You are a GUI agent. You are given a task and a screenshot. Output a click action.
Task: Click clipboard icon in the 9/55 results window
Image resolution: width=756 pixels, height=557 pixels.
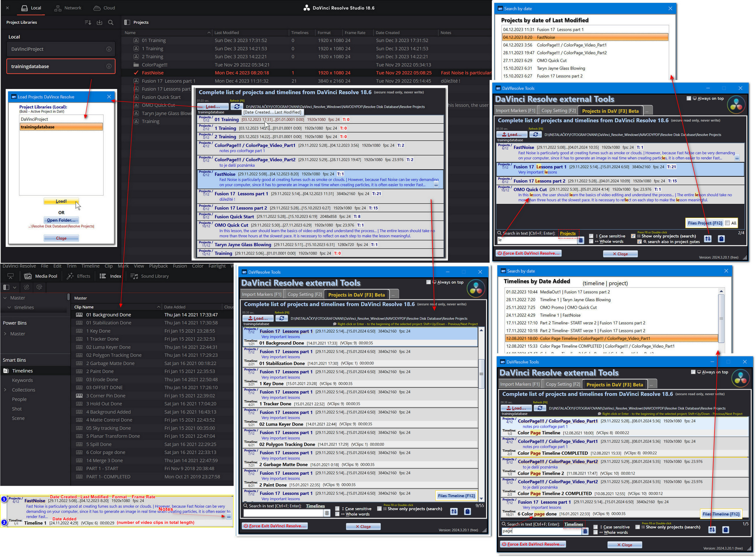click(467, 512)
